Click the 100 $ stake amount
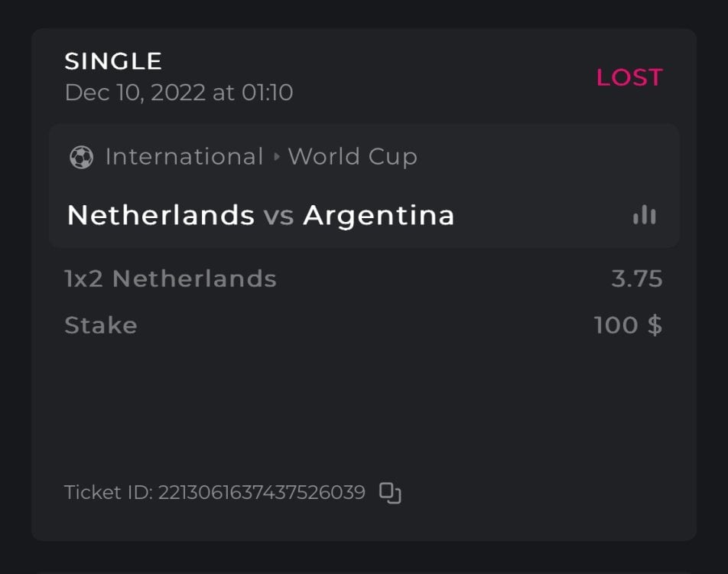Screen dimensions: 728x574 coord(628,326)
